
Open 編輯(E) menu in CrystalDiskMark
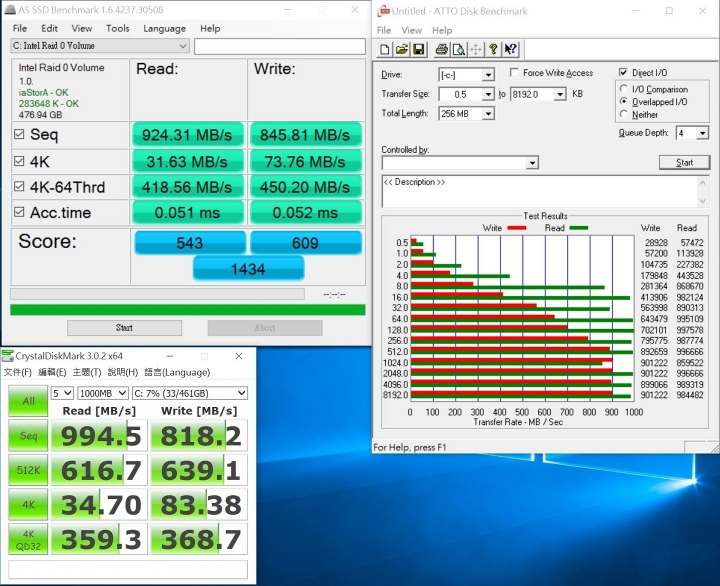pos(52,372)
